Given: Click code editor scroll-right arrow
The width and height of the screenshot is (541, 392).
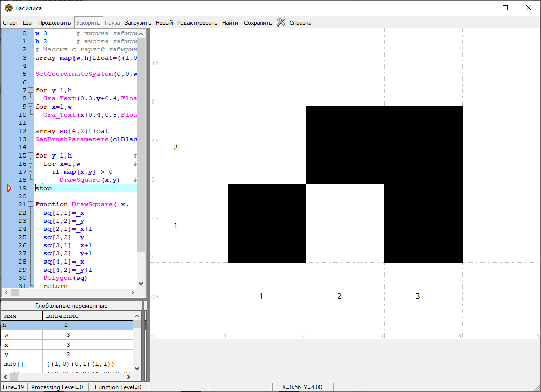Looking at the screenshot, I should coord(133,293).
